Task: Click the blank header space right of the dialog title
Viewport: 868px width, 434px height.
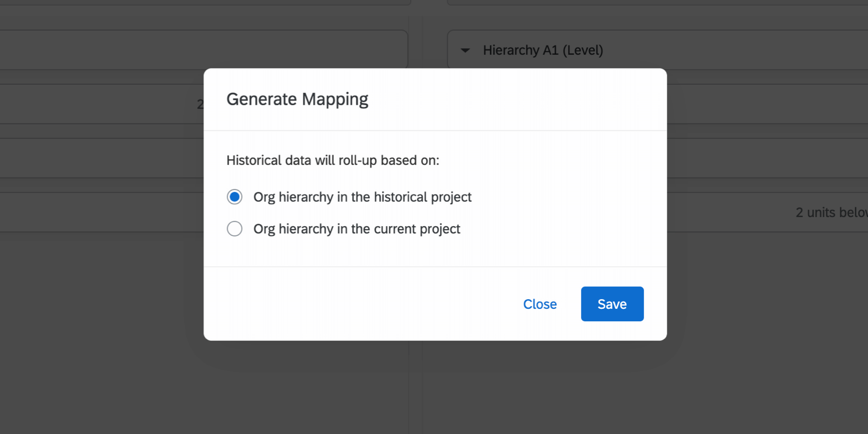Action: [x=511, y=99]
